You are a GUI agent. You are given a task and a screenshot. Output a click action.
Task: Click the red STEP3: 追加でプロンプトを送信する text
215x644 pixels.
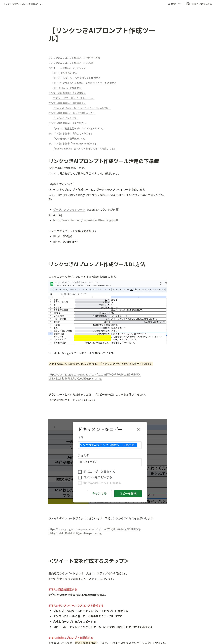(x=71, y=637)
